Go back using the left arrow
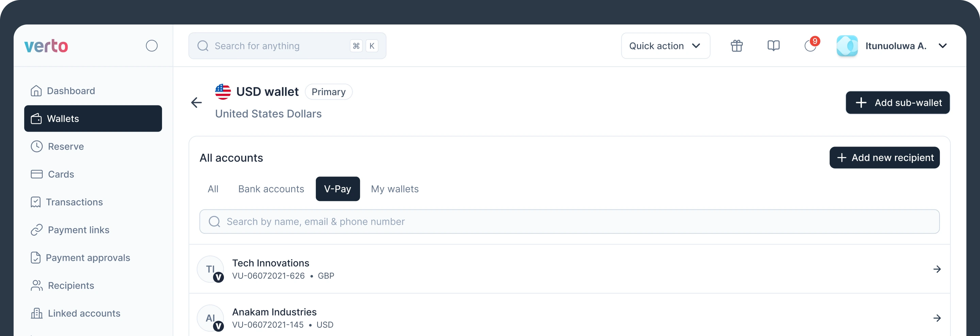 [x=196, y=102]
